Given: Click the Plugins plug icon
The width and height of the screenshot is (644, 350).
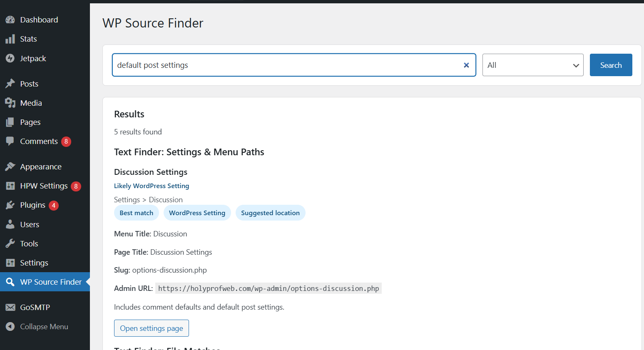Looking at the screenshot, I should [10, 205].
